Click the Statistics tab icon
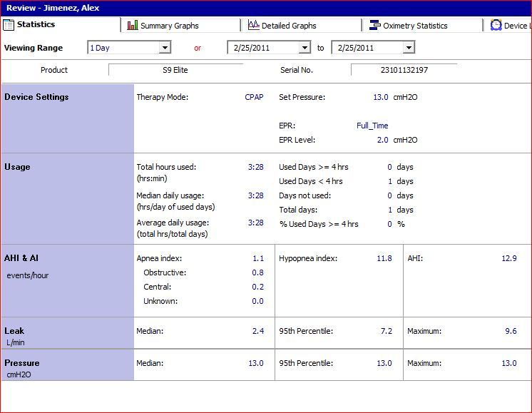The image size is (532, 413). (x=9, y=25)
